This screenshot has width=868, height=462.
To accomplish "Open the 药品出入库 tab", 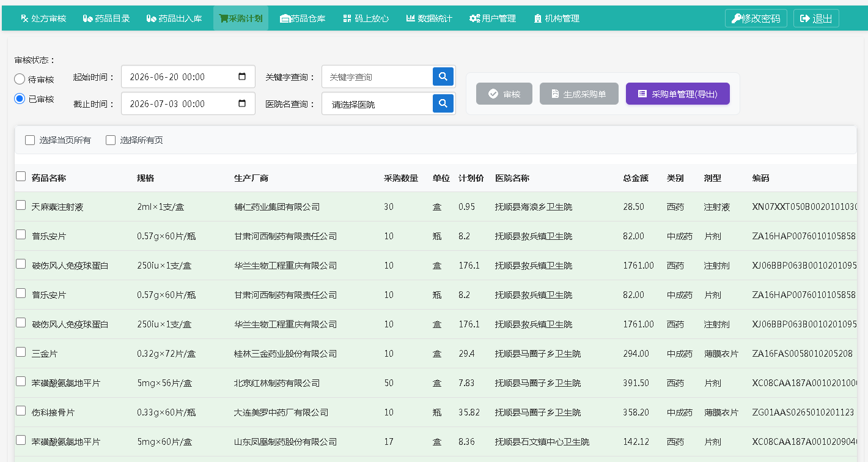I will (174, 18).
